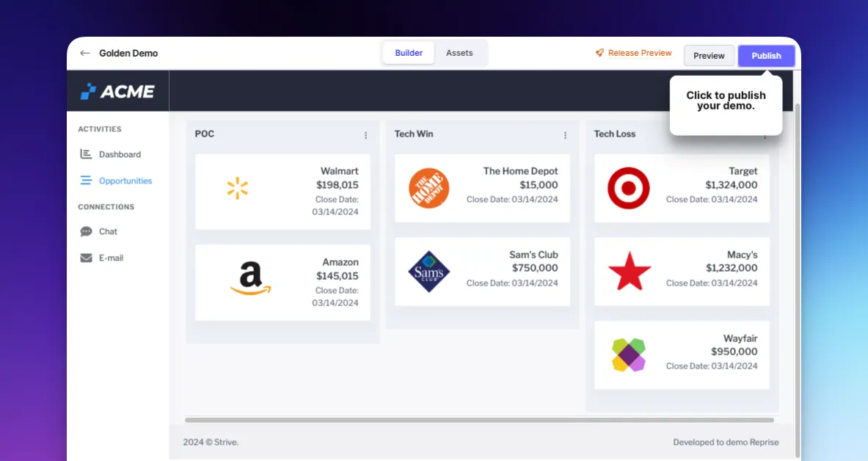
Task: Open the Sam's Club opportunity card
Action: tap(482, 272)
